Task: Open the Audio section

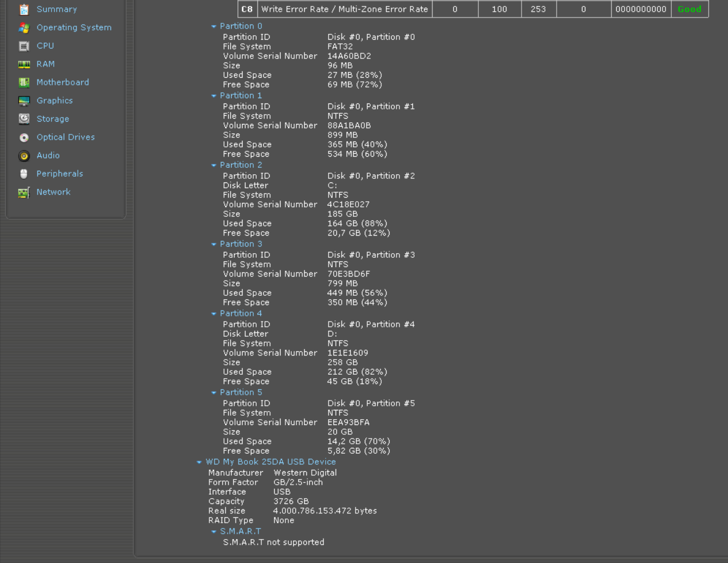Action: click(x=48, y=156)
